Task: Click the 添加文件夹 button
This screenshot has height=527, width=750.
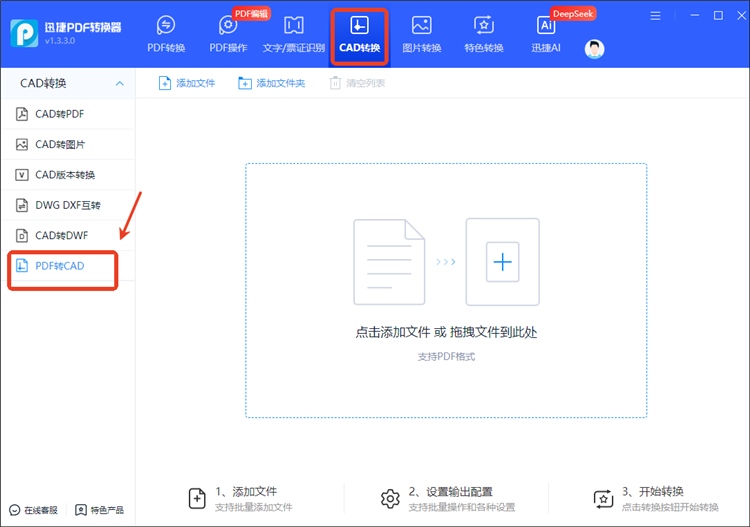Action: [272, 83]
